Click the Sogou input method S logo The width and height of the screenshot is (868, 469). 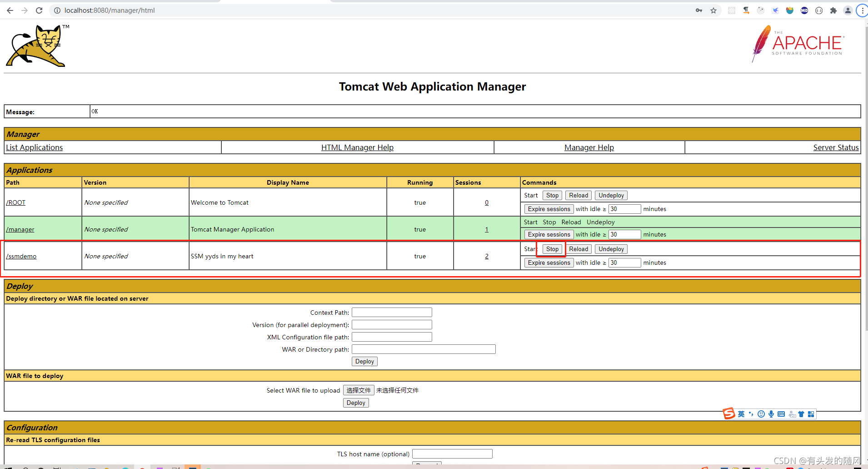[729, 414]
